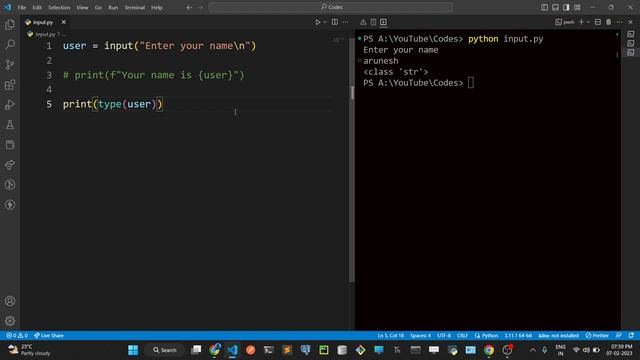The height and width of the screenshot is (360, 640).
Task: Change indentation via Spaces: 4
Action: (x=420, y=336)
